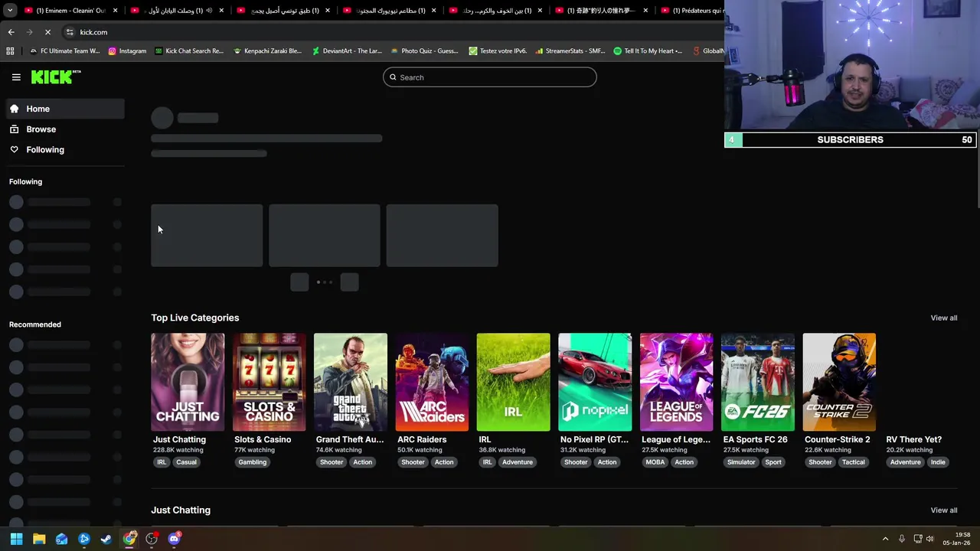
Task: Open the EA Sports FC 26 thumbnail
Action: coord(758,382)
